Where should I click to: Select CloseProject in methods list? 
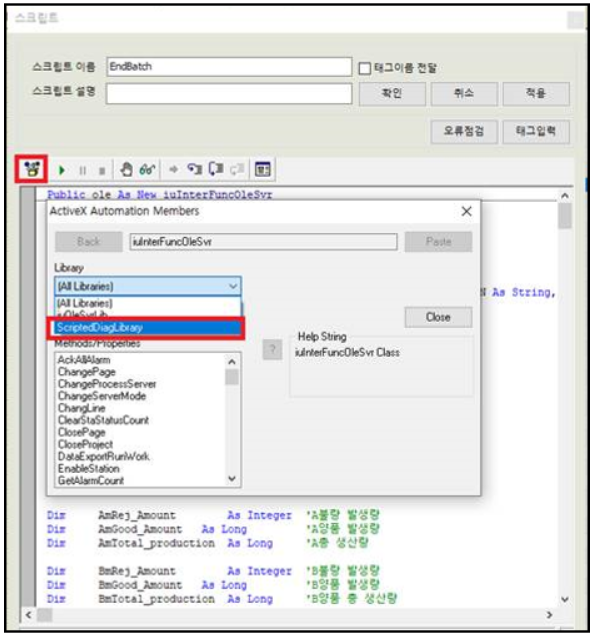coord(86,445)
